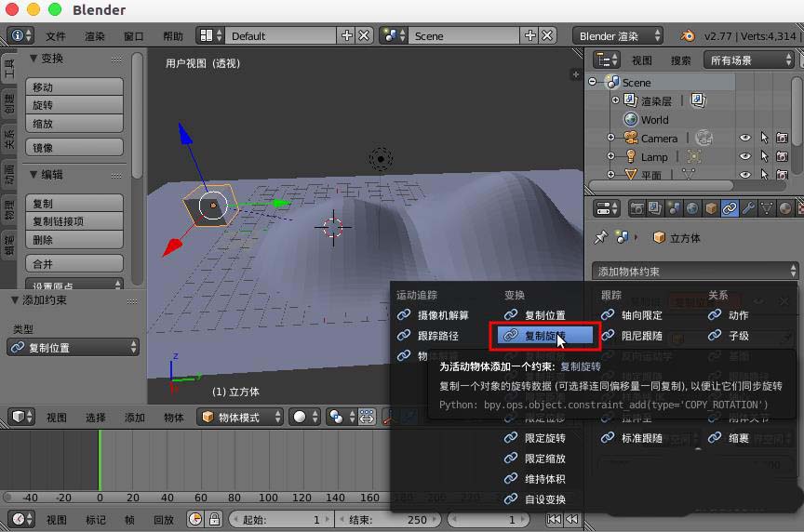Open Properties editor type selector
804x532 pixels.
coord(607,208)
